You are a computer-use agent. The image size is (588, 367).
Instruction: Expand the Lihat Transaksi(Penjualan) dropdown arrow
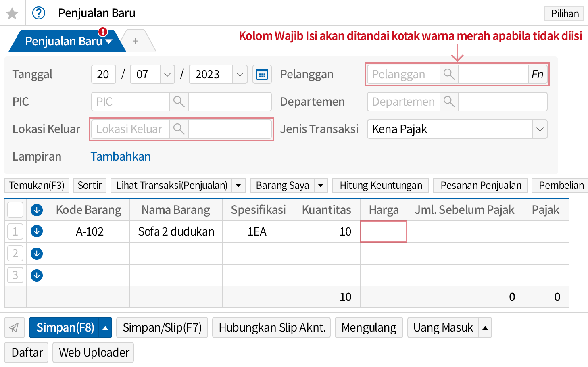238,186
